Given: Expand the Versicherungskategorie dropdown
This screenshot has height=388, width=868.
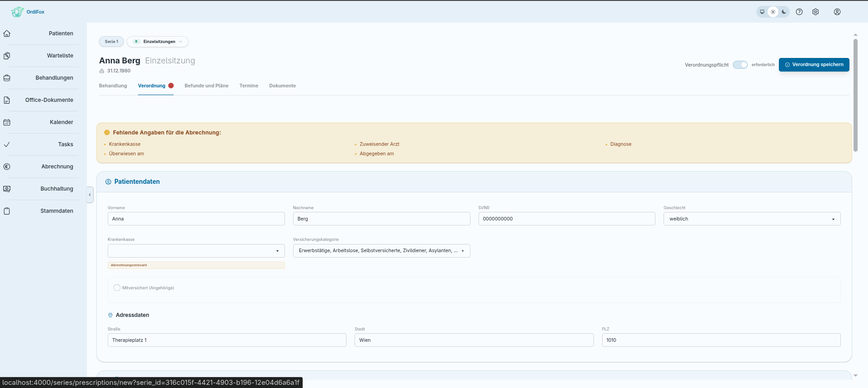Looking at the screenshot, I should [x=381, y=251].
